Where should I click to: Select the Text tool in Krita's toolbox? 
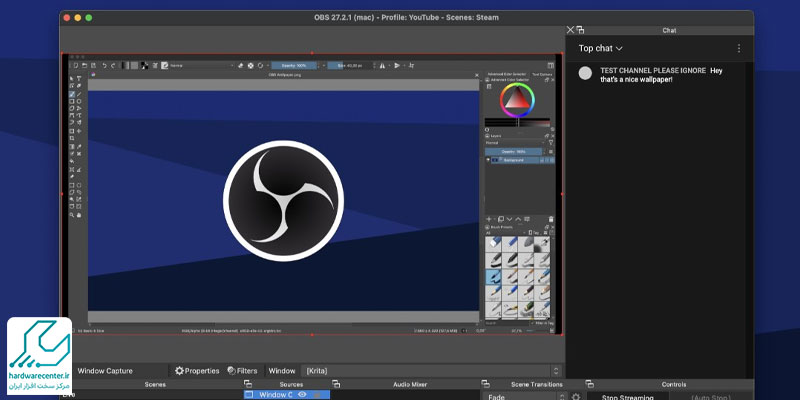79,78
